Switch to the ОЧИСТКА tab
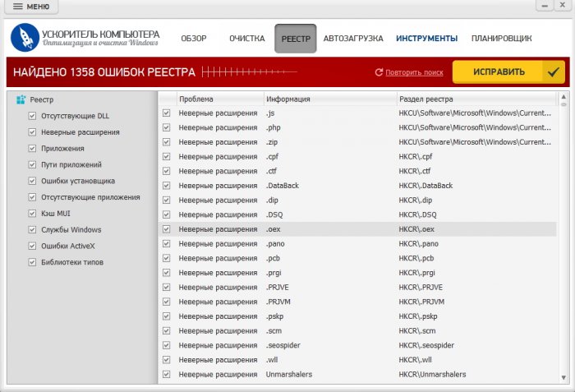The image size is (575, 392). click(246, 39)
